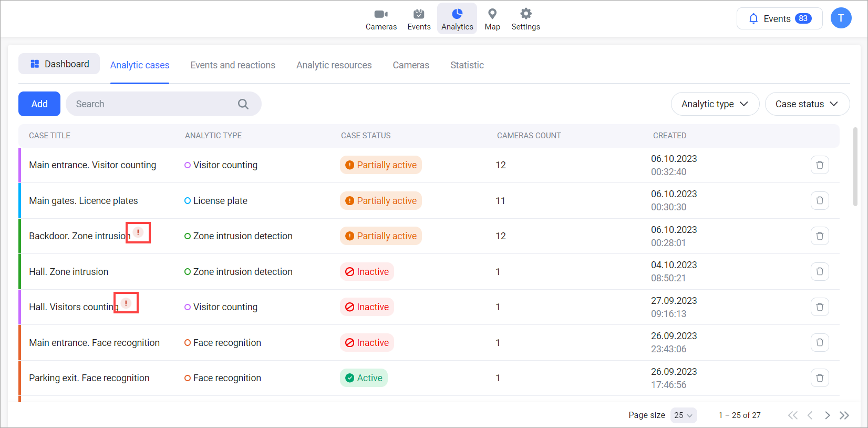Click warning icon beside Hall Visitors counting
868x428 pixels.
tap(126, 303)
